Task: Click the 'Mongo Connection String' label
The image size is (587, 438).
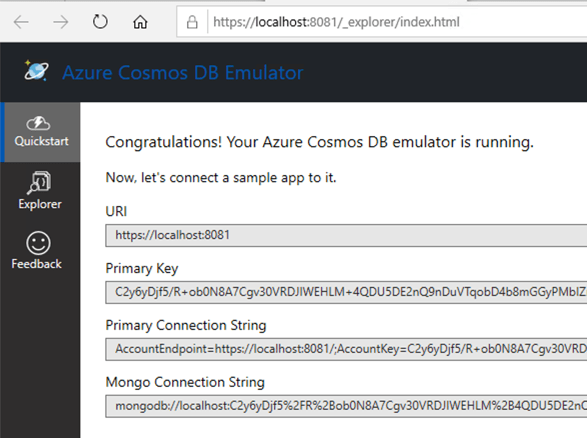Action: click(185, 382)
